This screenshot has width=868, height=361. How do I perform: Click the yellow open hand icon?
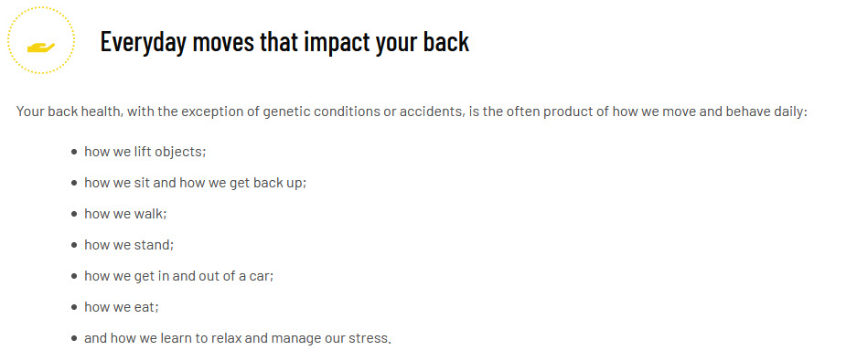[41, 48]
